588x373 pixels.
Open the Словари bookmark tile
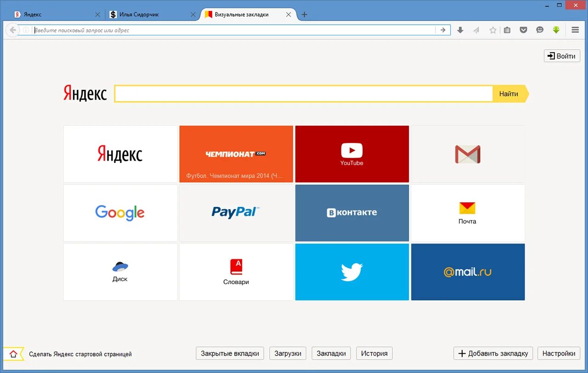click(236, 272)
